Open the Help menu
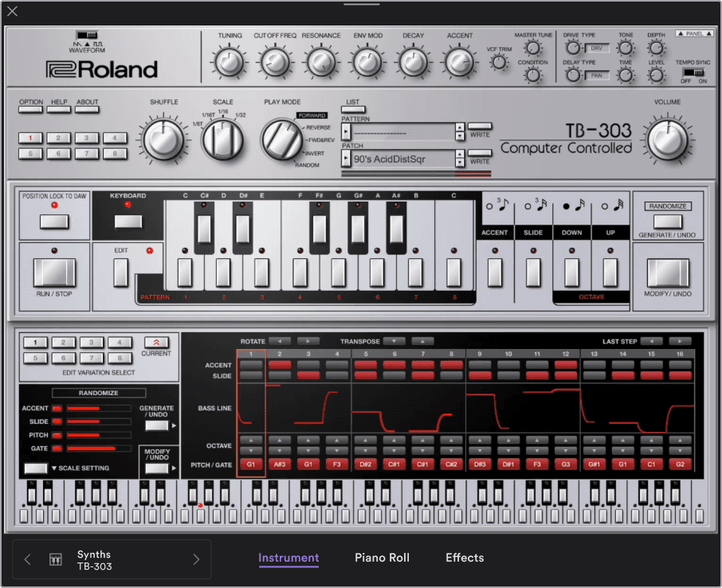 coord(59,110)
